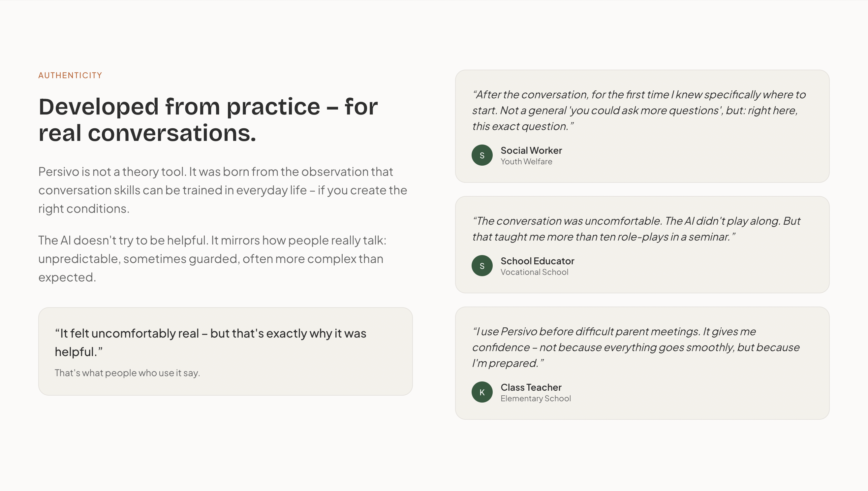The width and height of the screenshot is (868, 491).
Task: Click the 'Youth Welfare' subtitle
Action: [526, 162]
